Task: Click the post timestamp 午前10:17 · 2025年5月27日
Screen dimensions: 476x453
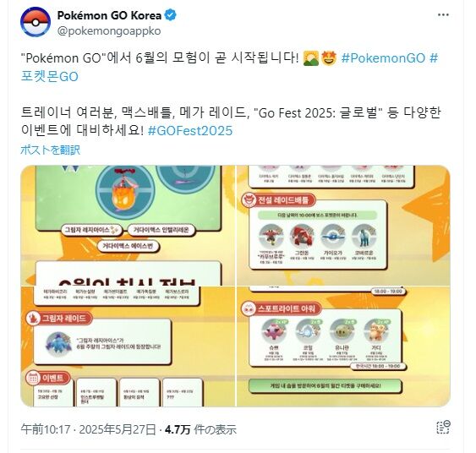Action: [x=88, y=429]
